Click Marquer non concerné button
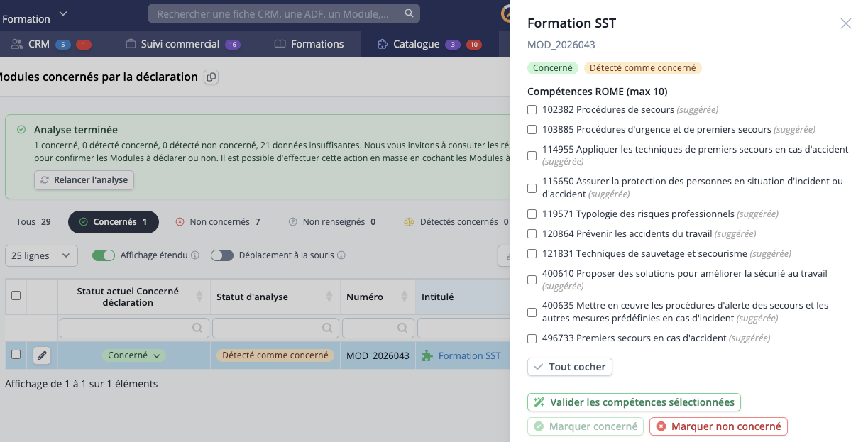 click(x=718, y=426)
